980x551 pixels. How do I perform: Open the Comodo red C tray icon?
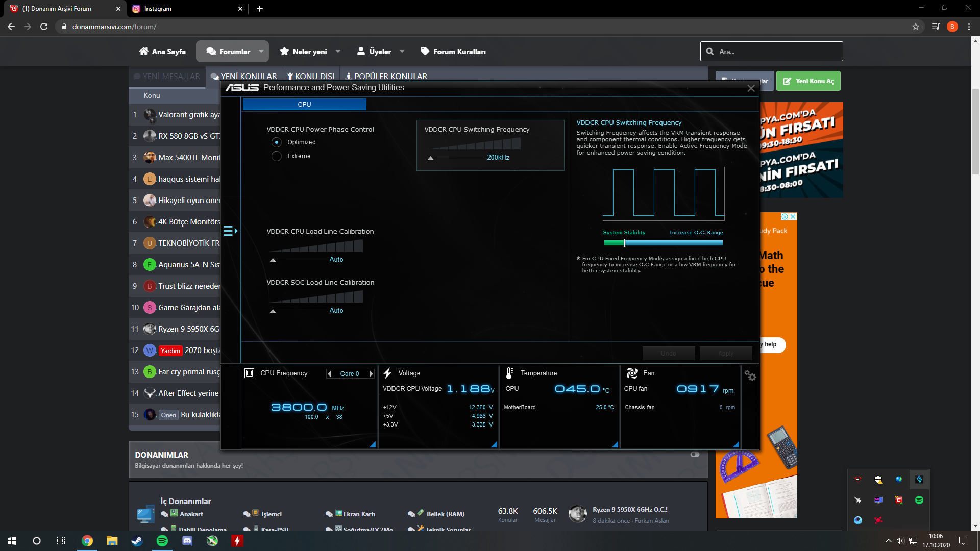click(899, 500)
